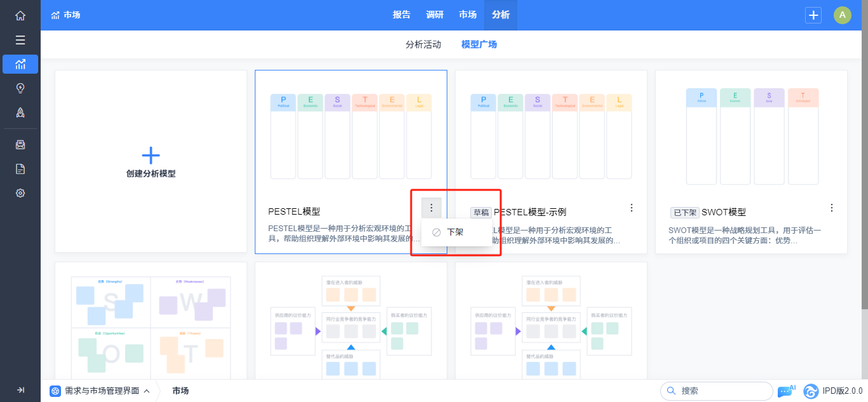The image size is (868, 402).
Task: Click the 创建分析模型 button
Action: [151, 162]
